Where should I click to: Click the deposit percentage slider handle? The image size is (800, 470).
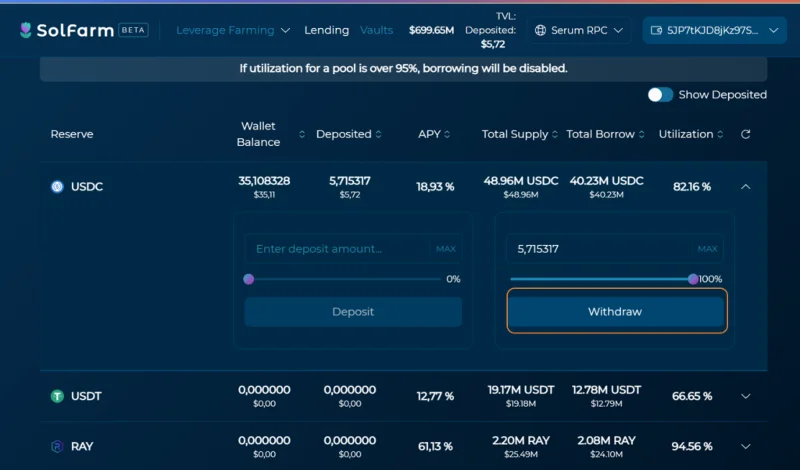248,279
